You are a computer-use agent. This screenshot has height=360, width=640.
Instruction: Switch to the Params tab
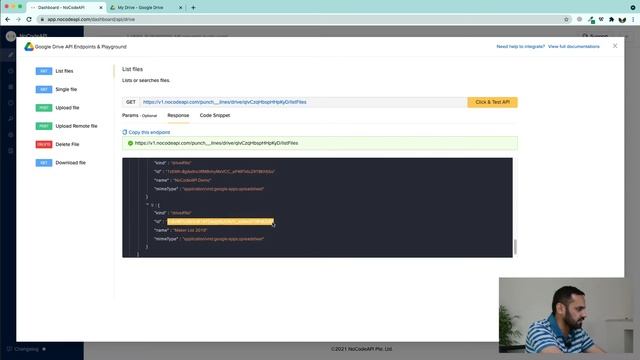pyautogui.click(x=139, y=116)
